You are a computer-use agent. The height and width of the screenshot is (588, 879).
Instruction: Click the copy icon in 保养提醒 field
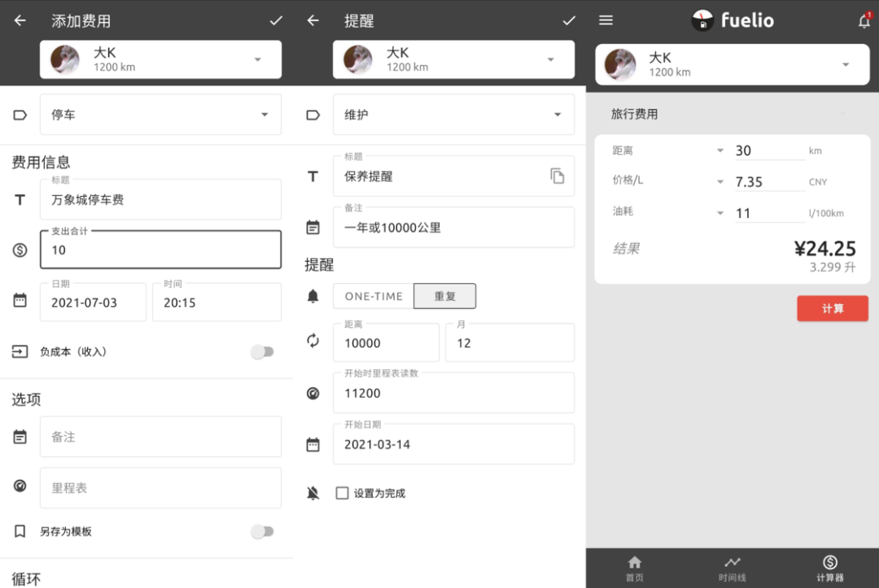[558, 176]
